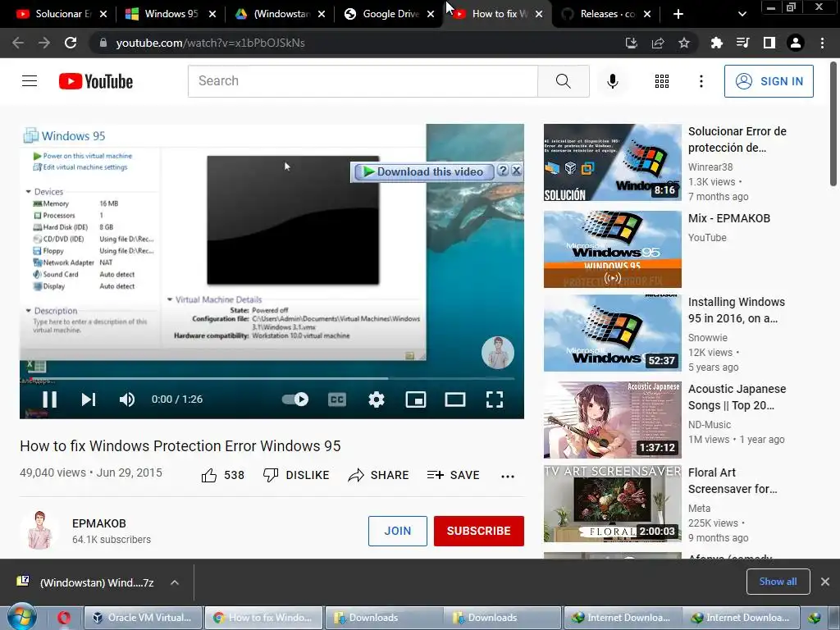The height and width of the screenshot is (630, 840).
Task: Close the downloads bar
Action: coord(825,582)
